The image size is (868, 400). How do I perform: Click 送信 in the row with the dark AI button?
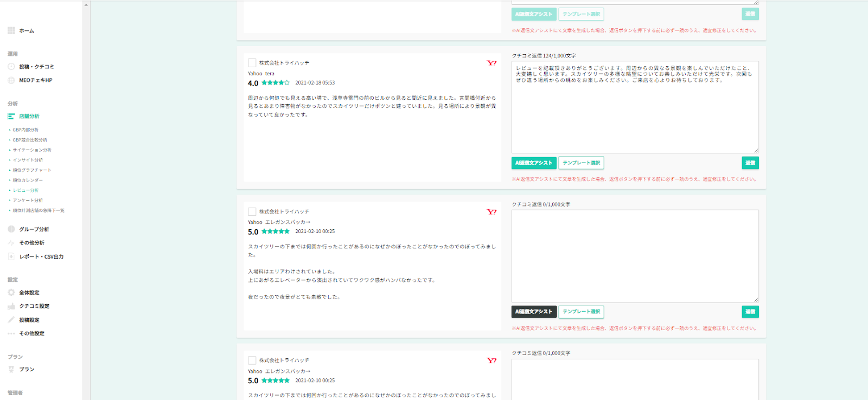[750, 312]
